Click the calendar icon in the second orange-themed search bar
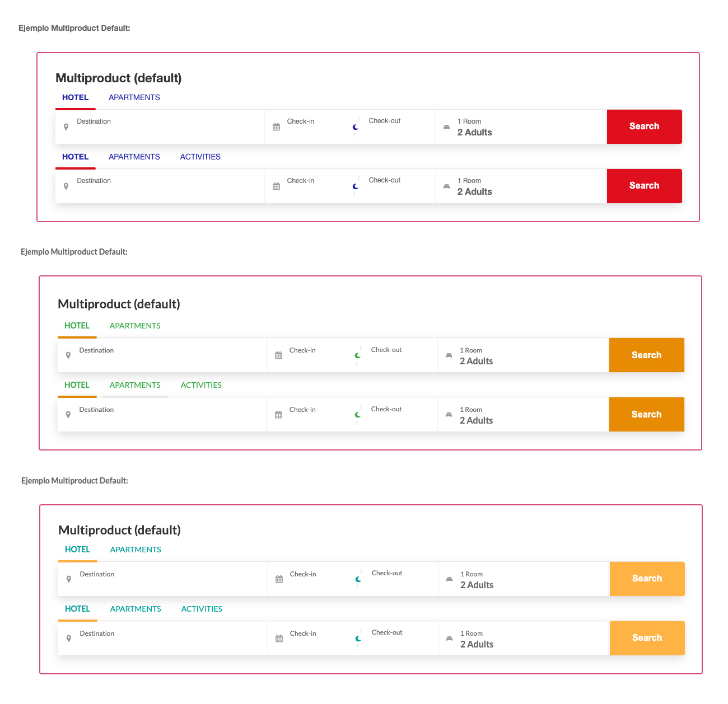Screen dimensions: 728x704 (278, 415)
